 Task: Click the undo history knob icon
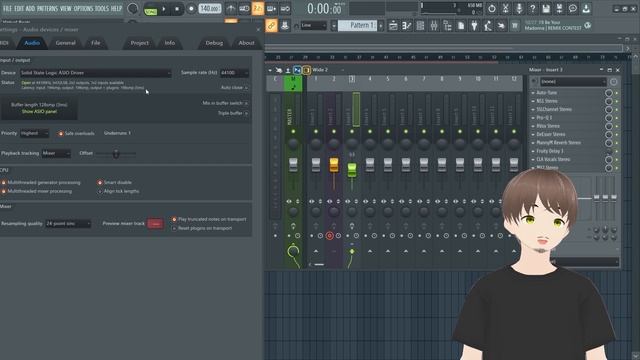492,9
